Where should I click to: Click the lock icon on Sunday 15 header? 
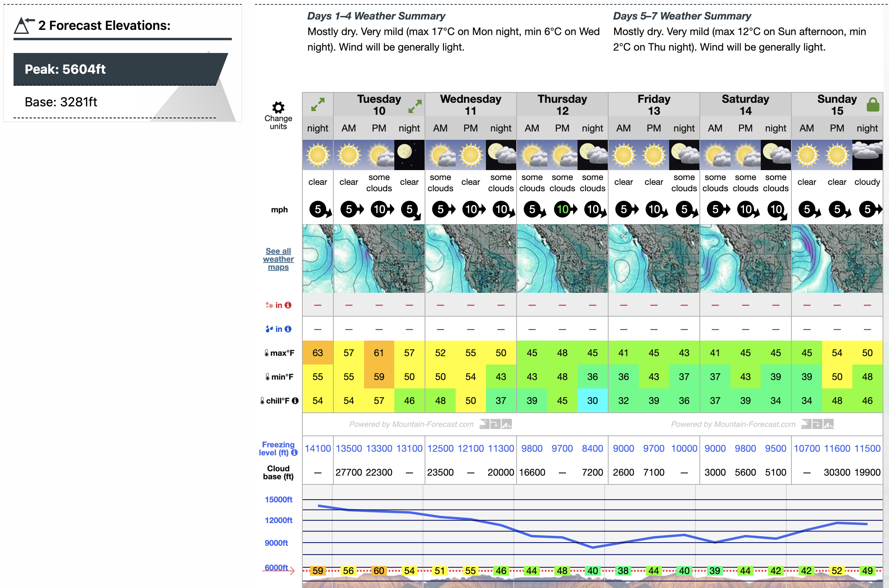click(x=873, y=104)
